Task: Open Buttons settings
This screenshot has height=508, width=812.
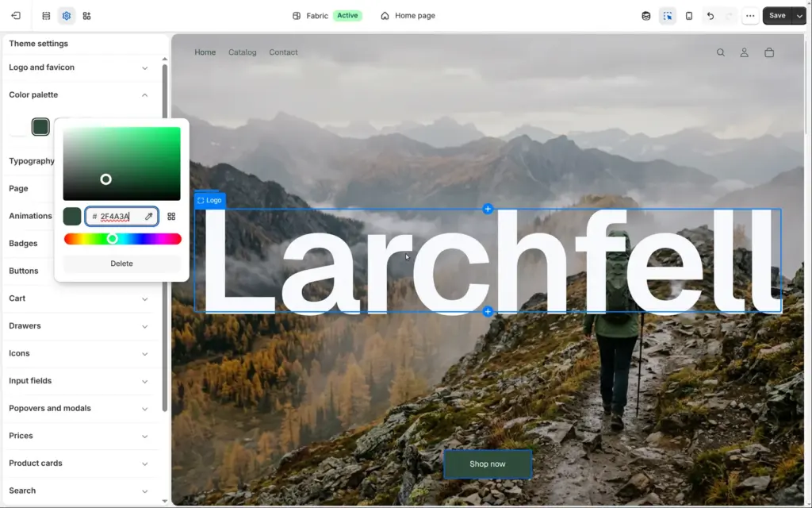Action: coord(23,271)
